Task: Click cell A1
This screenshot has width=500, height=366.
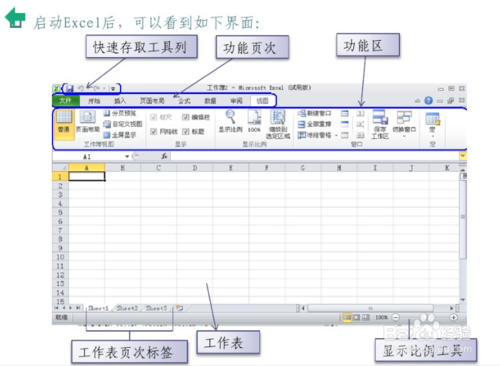Action: coord(87,176)
